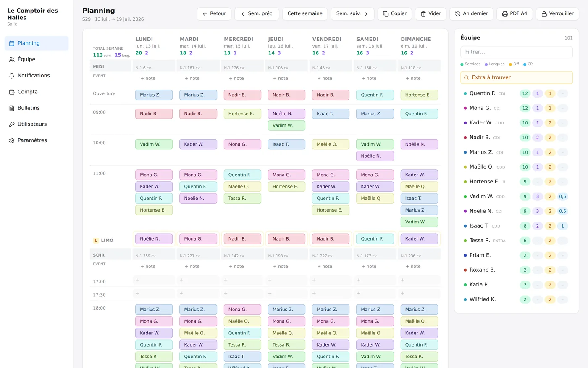Jump to Cette semaine
Image resolution: width=588 pixels, height=368 pixels.
coord(305,14)
